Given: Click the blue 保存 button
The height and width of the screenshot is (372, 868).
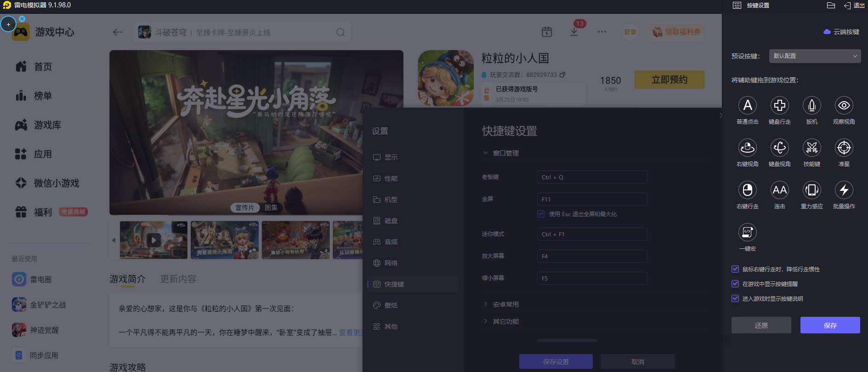Looking at the screenshot, I should click(830, 325).
